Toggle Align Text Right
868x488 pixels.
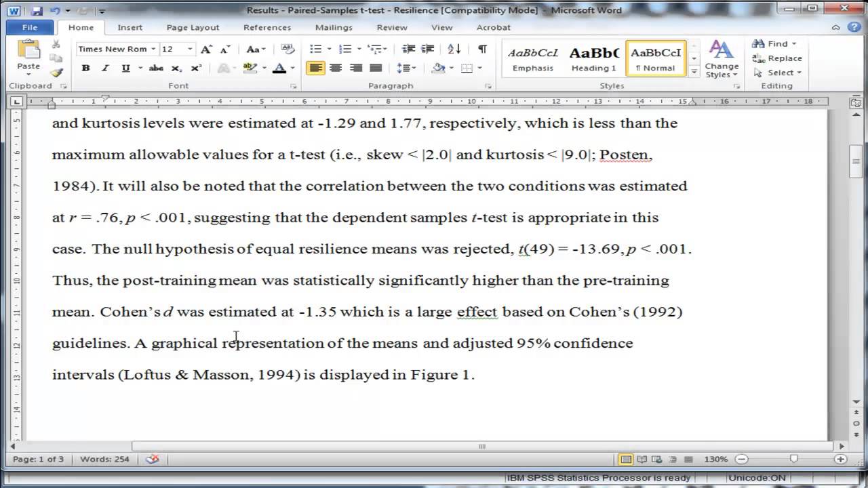pyautogui.click(x=355, y=68)
